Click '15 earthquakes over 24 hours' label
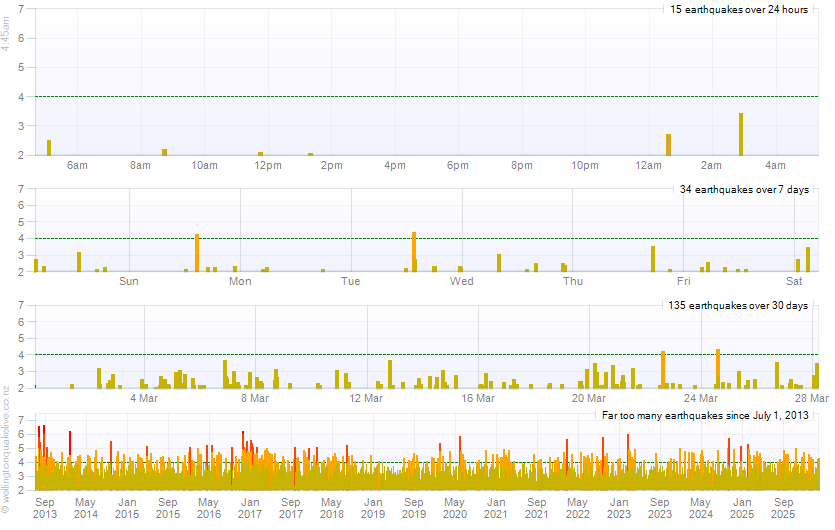The width and height of the screenshot is (835, 530). (x=738, y=10)
